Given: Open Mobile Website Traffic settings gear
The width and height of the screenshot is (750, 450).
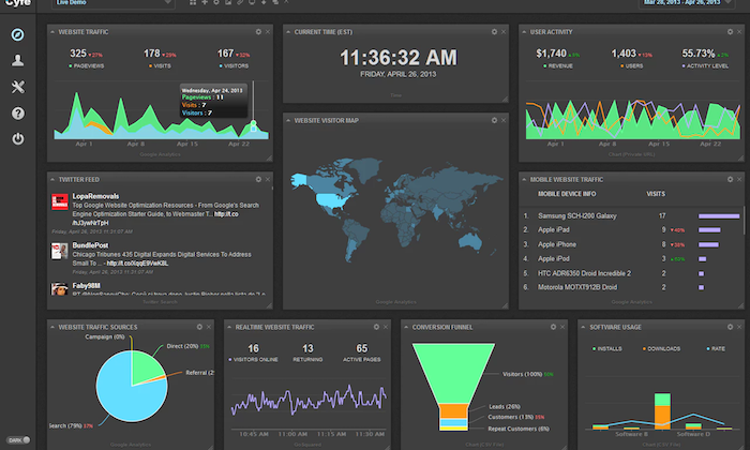Looking at the screenshot, I should click(727, 179).
